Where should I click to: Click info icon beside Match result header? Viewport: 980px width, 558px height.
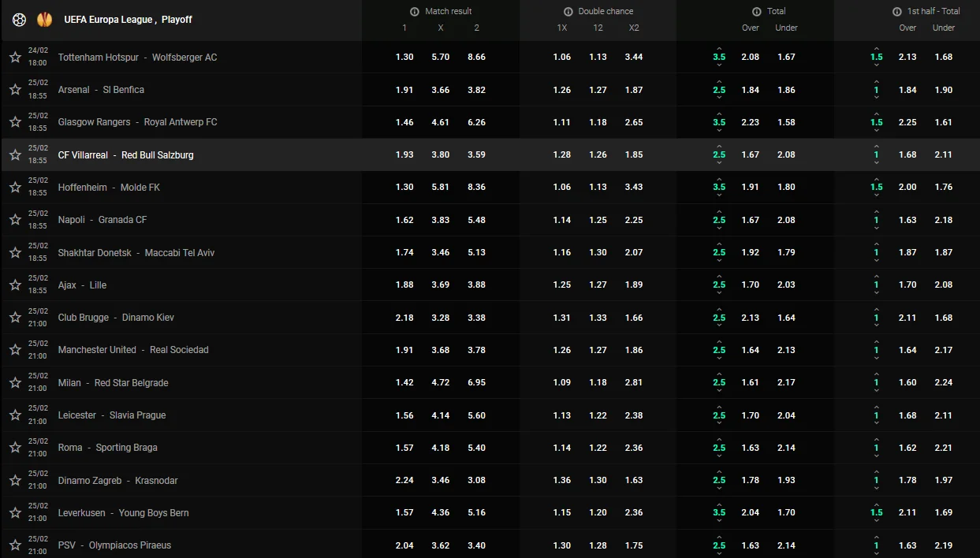tap(415, 12)
